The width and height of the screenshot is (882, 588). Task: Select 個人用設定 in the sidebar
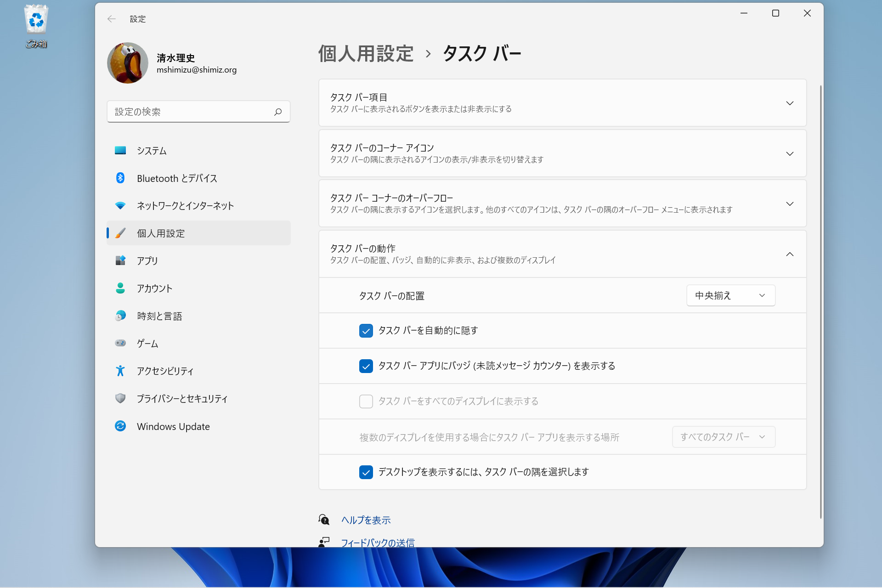click(161, 233)
